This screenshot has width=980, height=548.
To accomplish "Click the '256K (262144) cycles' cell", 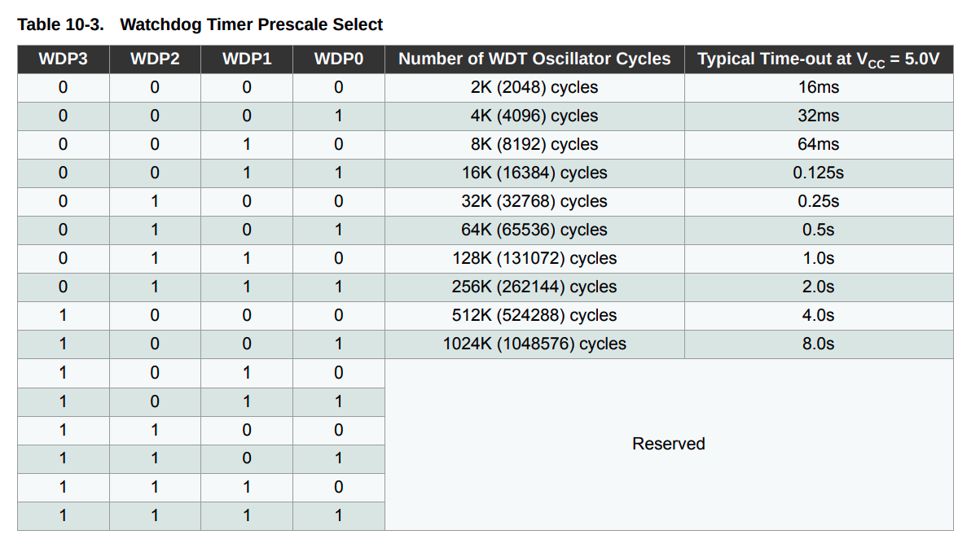I will (534, 287).
